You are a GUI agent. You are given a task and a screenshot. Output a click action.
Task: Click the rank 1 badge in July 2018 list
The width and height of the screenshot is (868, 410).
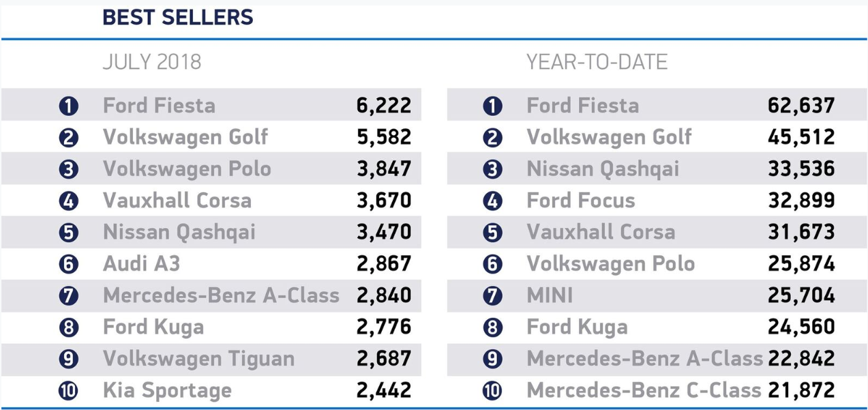pos(69,106)
